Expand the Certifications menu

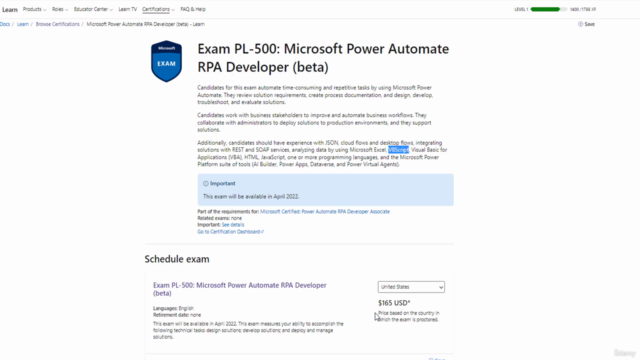tap(158, 9)
